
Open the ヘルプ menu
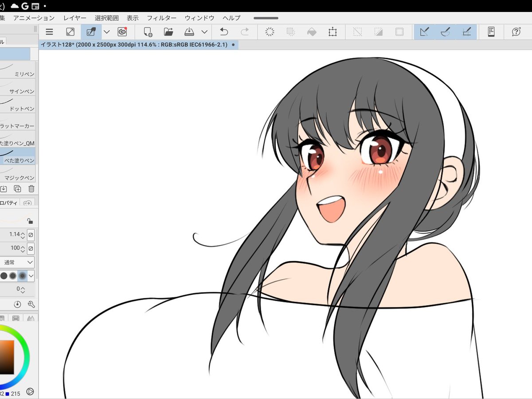[231, 18]
